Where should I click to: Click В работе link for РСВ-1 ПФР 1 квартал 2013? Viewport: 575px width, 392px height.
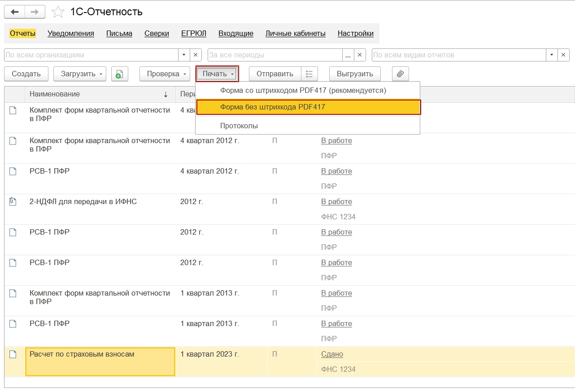336,324
